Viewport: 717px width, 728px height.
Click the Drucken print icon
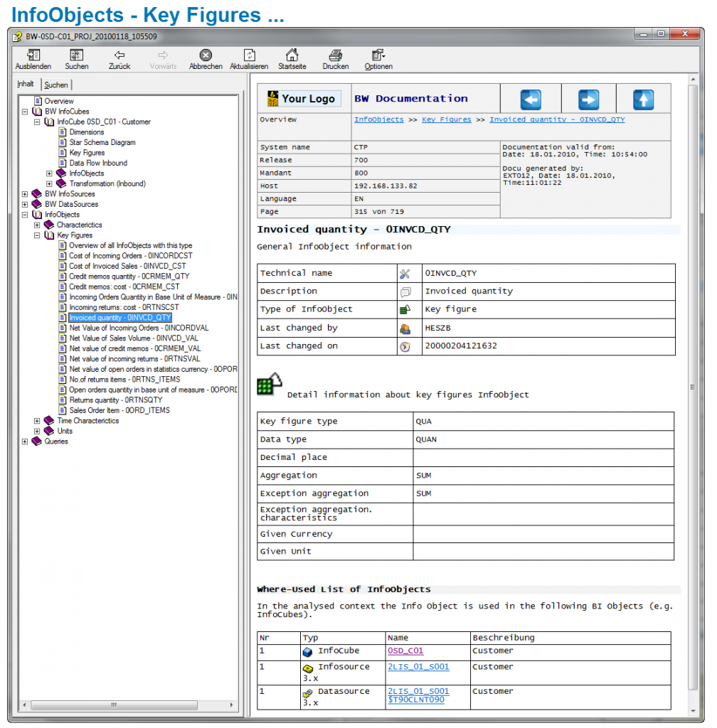[335, 55]
